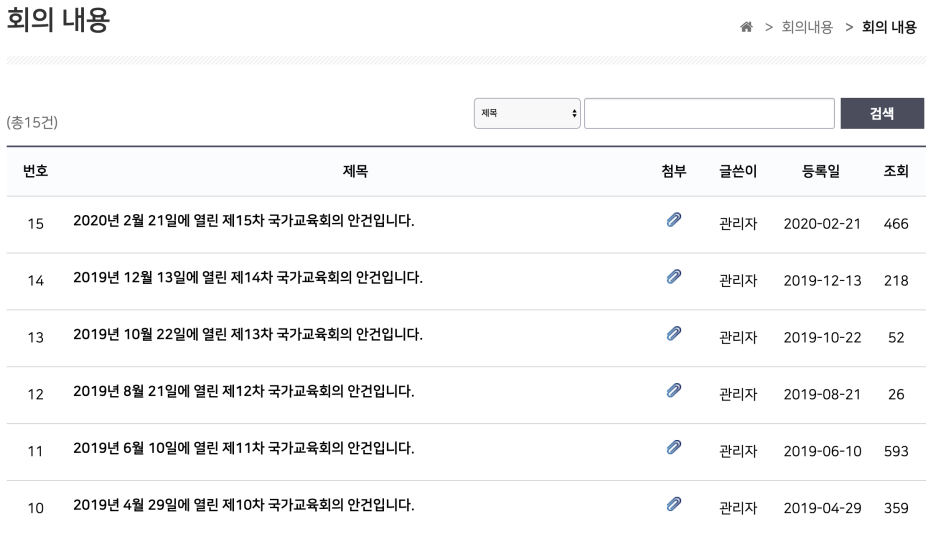Viewport: 936px width, 537px height.
Task: Open attachment paperclip for post 11
Action: (x=674, y=447)
